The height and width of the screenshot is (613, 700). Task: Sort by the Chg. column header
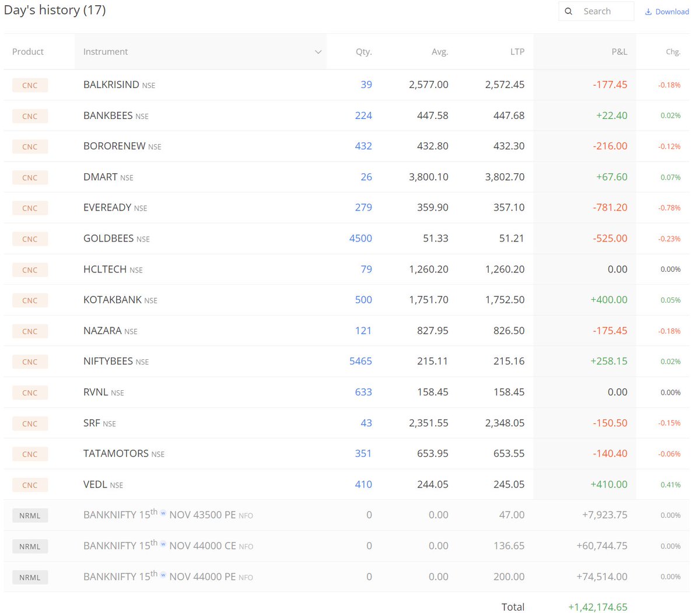click(673, 52)
